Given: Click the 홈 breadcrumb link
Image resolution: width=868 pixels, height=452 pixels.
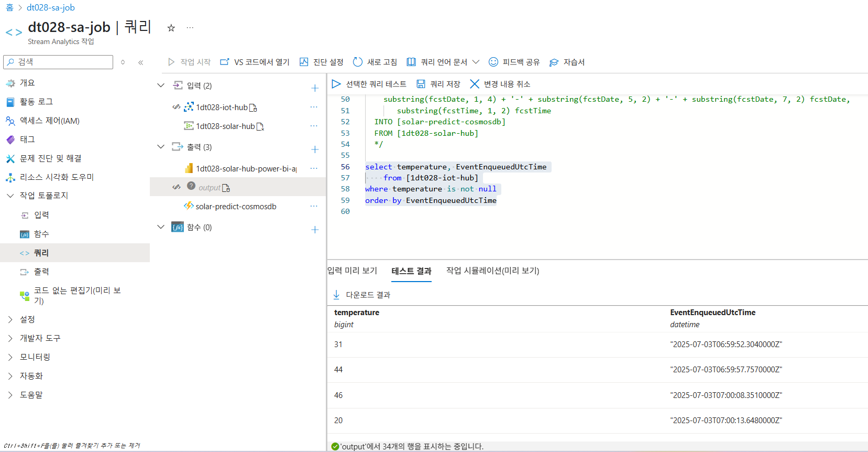Looking at the screenshot, I should (x=9, y=7).
